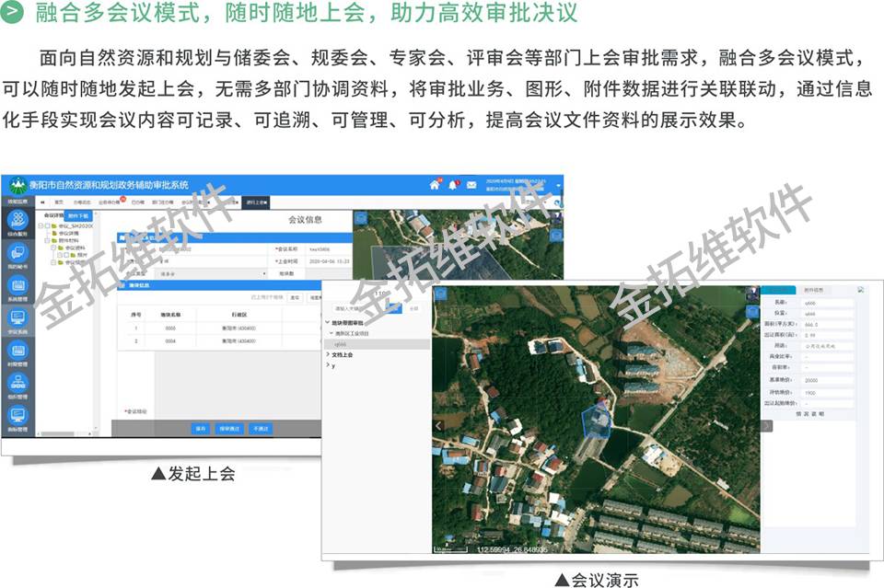Click the price field showing 20000
This screenshot has height=588, width=884.
click(828, 380)
